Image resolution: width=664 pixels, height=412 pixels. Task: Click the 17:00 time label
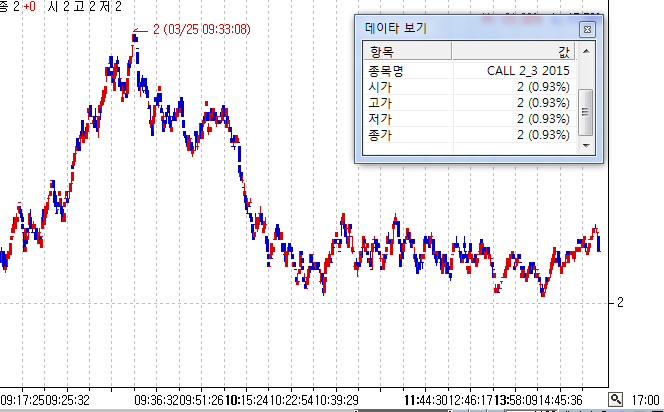click(x=645, y=400)
